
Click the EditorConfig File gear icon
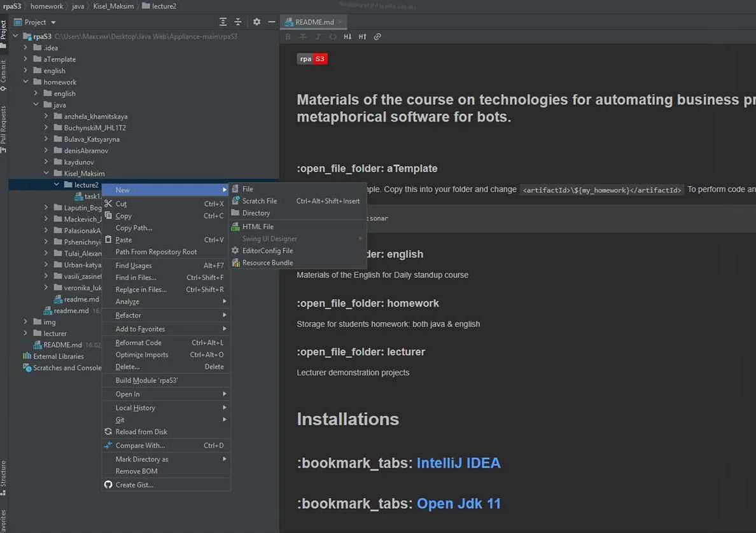[x=235, y=251]
